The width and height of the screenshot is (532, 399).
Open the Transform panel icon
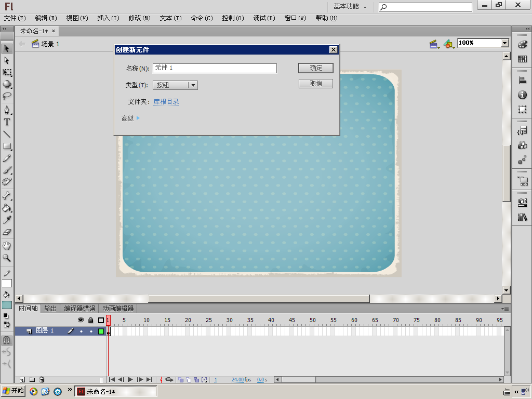(523, 109)
